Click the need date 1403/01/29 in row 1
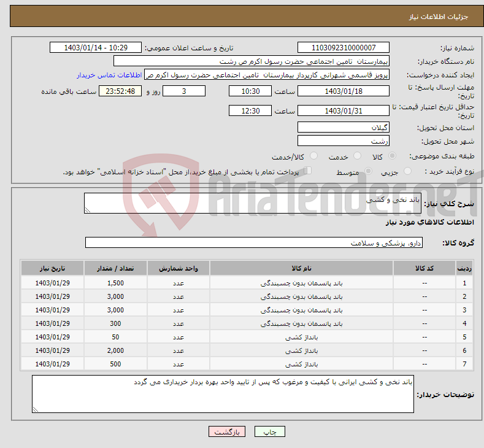 (x=53, y=283)
